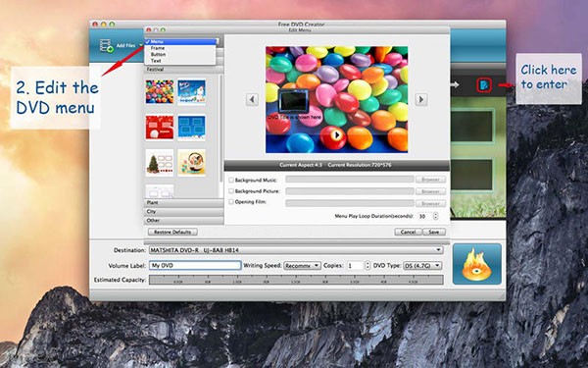Viewport: 588px width, 368px height.
Task: Click the Estimated Capacity bar
Action: pos(296,280)
